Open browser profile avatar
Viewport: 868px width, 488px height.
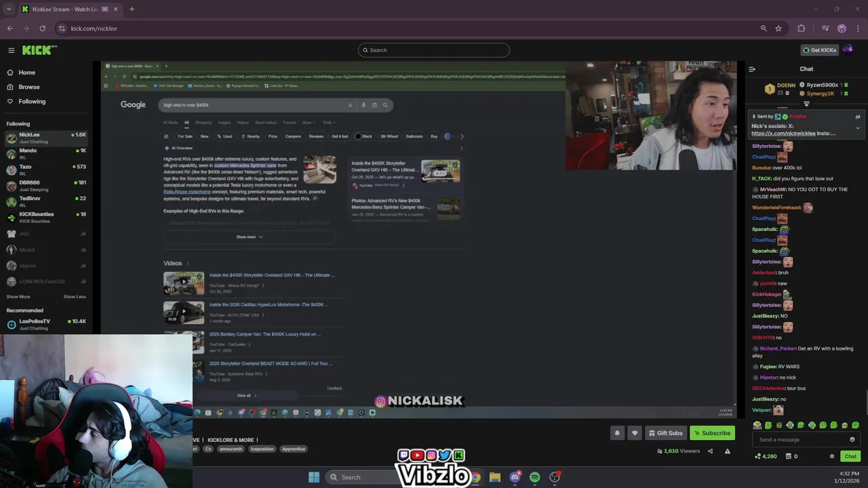[842, 28]
